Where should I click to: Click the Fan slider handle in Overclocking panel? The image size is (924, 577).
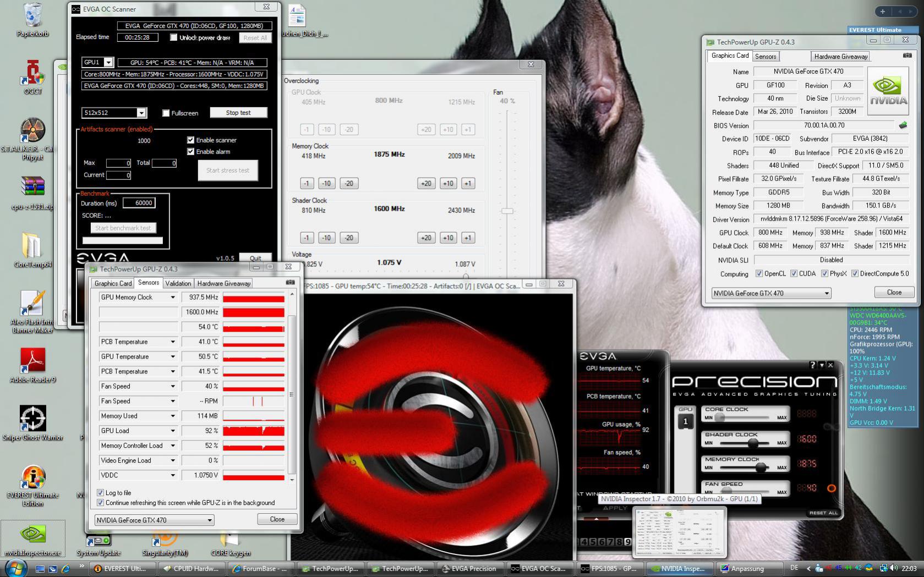click(x=507, y=211)
